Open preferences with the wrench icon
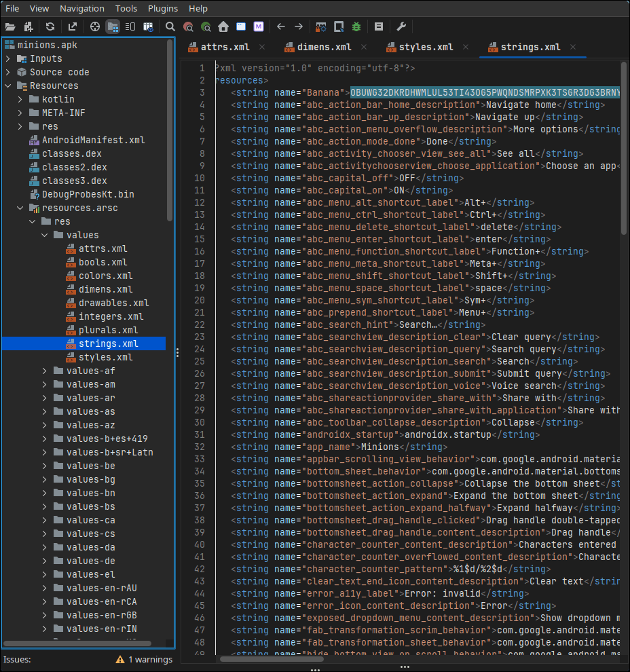 401,27
